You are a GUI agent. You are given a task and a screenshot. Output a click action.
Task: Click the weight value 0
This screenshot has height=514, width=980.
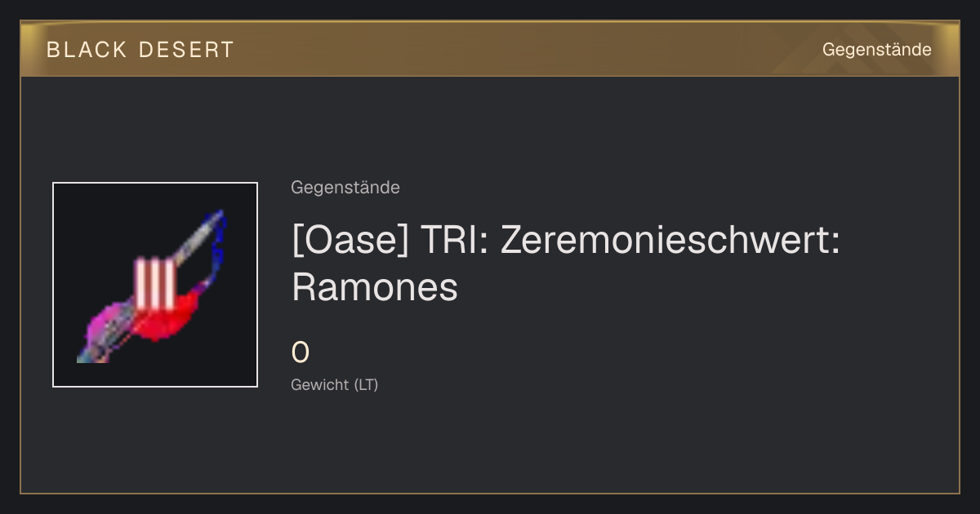click(x=301, y=353)
